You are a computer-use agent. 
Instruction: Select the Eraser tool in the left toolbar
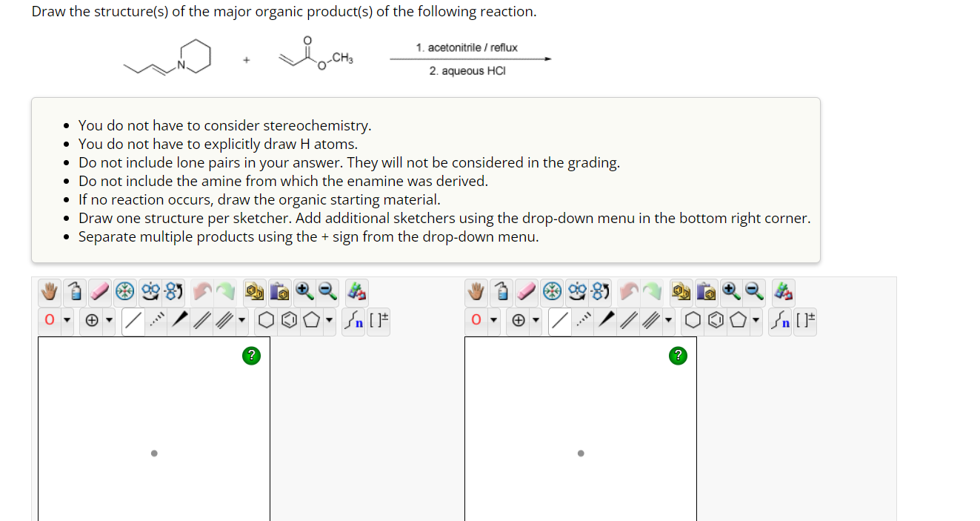[100, 292]
